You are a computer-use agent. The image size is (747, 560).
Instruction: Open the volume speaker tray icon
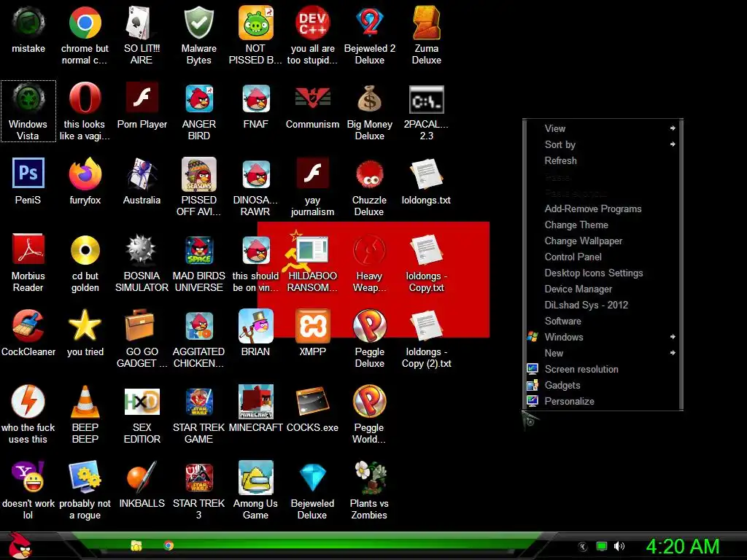click(x=619, y=546)
